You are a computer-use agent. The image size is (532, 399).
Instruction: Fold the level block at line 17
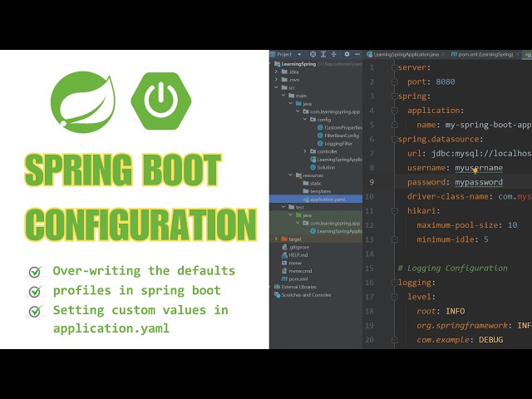[x=395, y=298]
